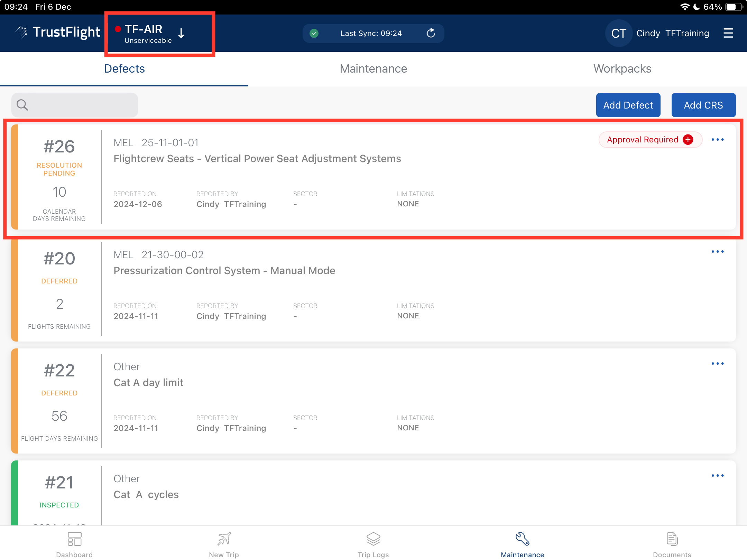Tap the INSPECTED status label
The height and width of the screenshot is (560, 747).
point(59,505)
